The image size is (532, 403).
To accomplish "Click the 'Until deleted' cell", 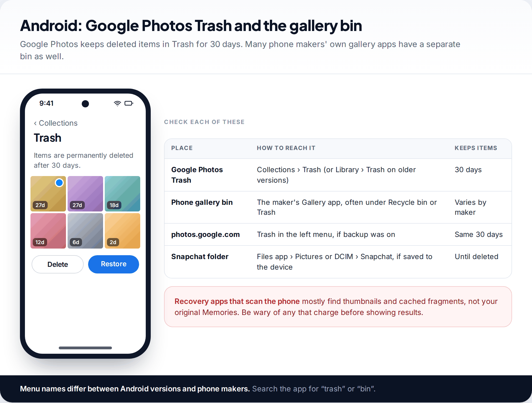I will (476, 257).
